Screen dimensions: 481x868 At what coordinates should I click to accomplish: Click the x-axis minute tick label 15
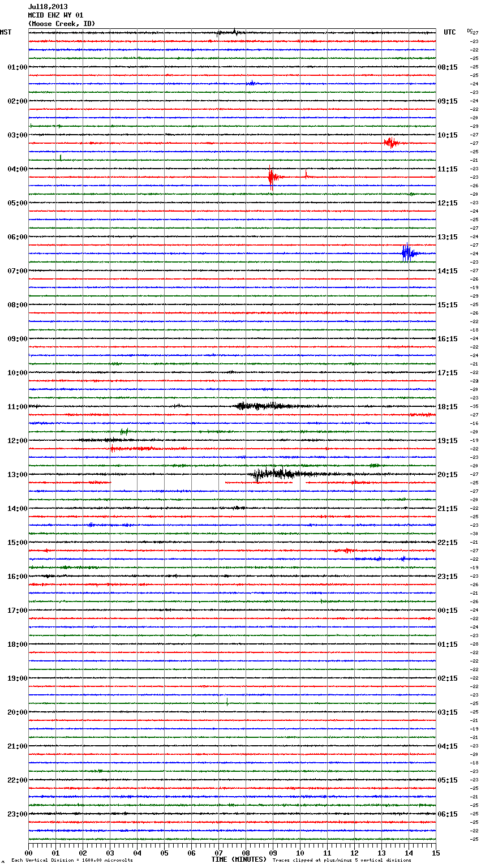[436, 853]
